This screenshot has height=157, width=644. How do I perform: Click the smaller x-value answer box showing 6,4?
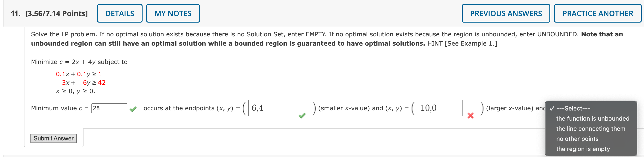click(271, 108)
